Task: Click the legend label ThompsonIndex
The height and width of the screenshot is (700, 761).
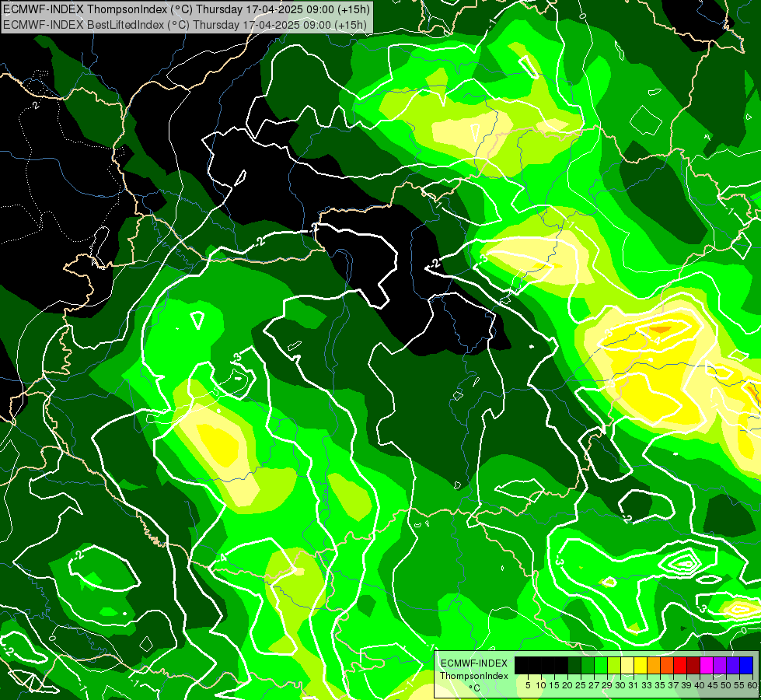Action: coord(474,676)
